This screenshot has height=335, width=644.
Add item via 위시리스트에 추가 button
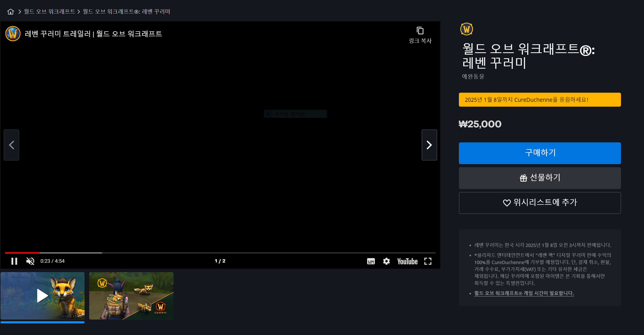tap(540, 203)
